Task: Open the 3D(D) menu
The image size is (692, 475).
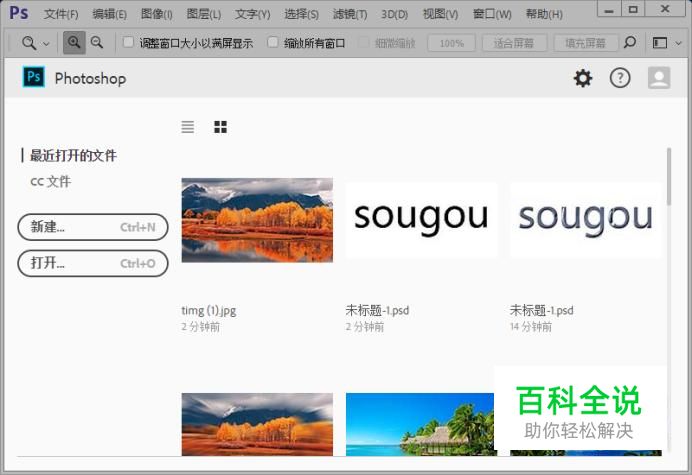Action: pyautogui.click(x=395, y=14)
